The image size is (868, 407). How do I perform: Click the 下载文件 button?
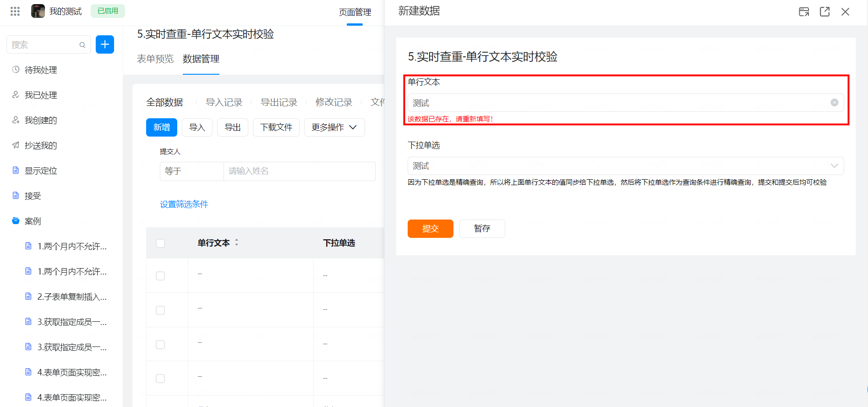tap(276, 127)
